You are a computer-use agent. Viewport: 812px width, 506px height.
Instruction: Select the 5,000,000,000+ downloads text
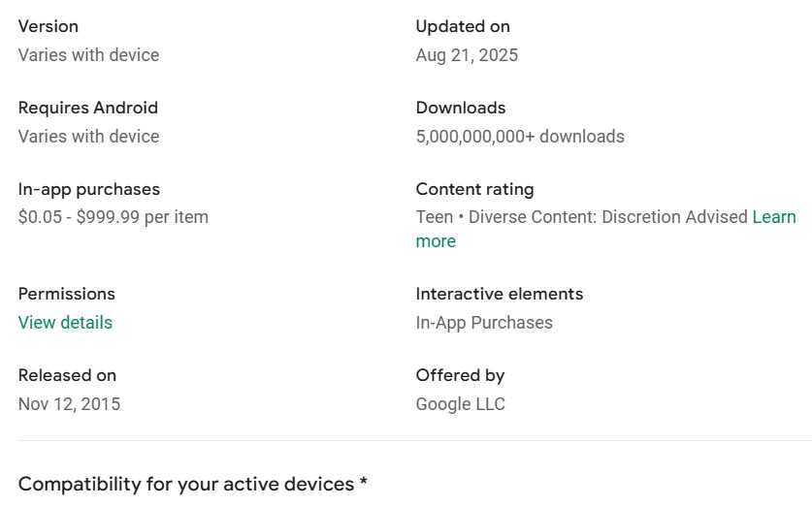520,137
